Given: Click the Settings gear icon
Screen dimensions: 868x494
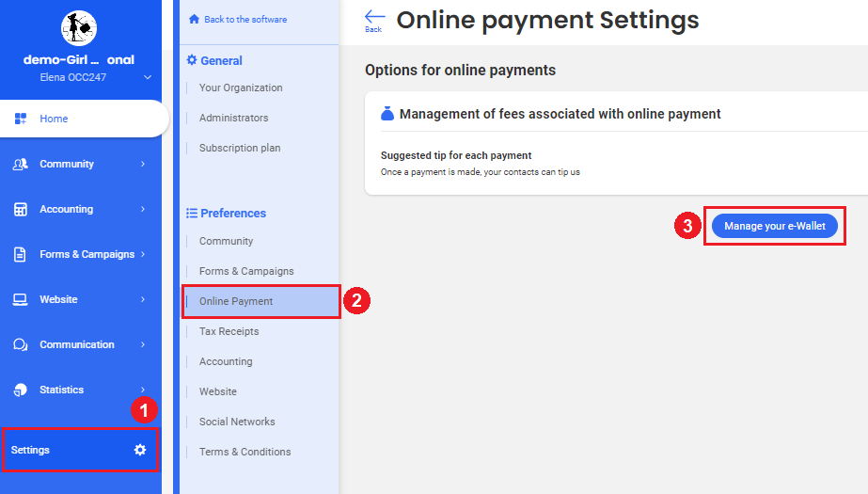Looking at the screenshot, I should click(x=140, y=450).
